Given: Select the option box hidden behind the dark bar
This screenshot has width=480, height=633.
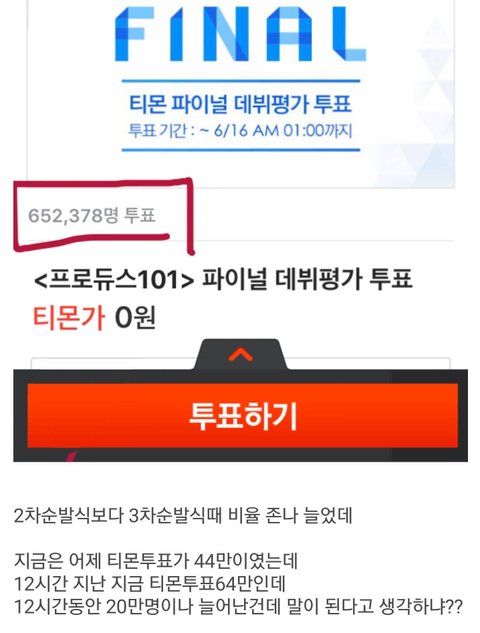Looking at the screenshot, I should coord(241,363).
